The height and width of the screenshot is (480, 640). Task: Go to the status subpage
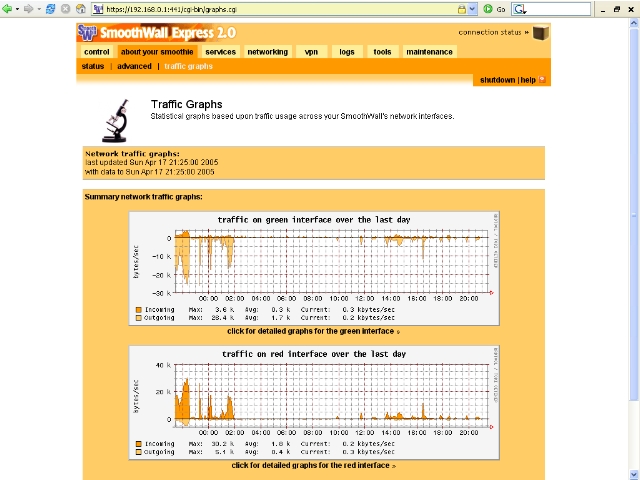pos(93,66)
